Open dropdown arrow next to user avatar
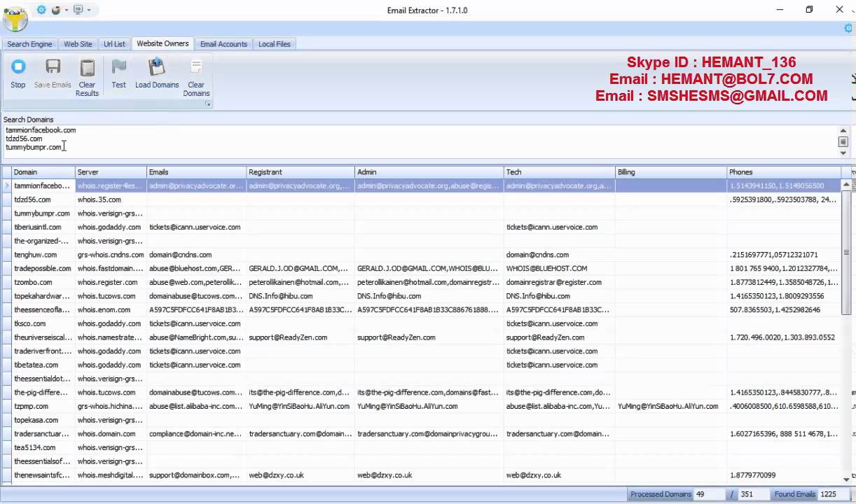The width and height of the screenshot is (856, 504). (x=67, y=10)
